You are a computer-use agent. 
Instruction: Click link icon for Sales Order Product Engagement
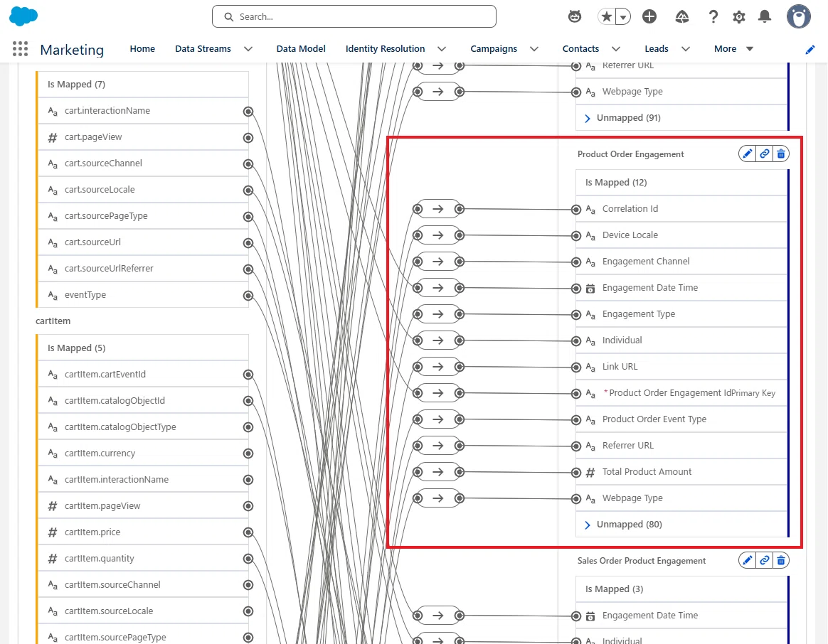click(764, 560)
